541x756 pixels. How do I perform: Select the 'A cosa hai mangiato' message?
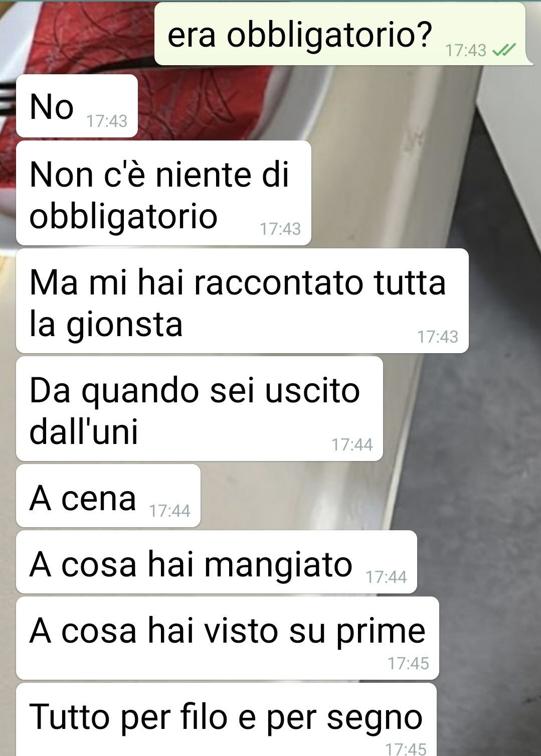[x=217, y=562]
